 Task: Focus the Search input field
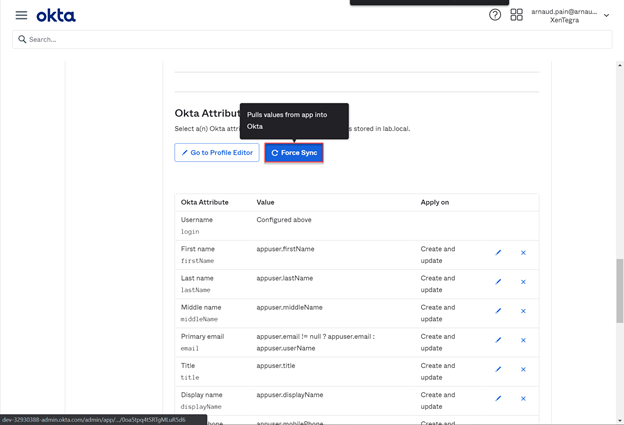tap(312, 39)
